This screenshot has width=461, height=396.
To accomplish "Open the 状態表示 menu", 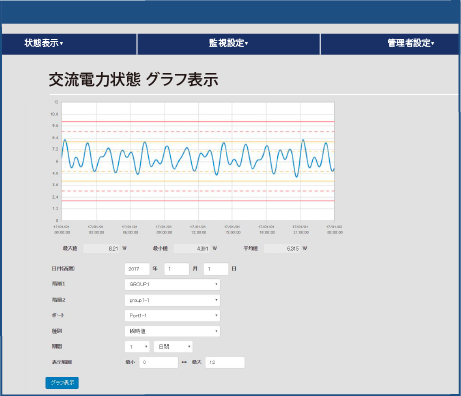I will coord(44,43).
